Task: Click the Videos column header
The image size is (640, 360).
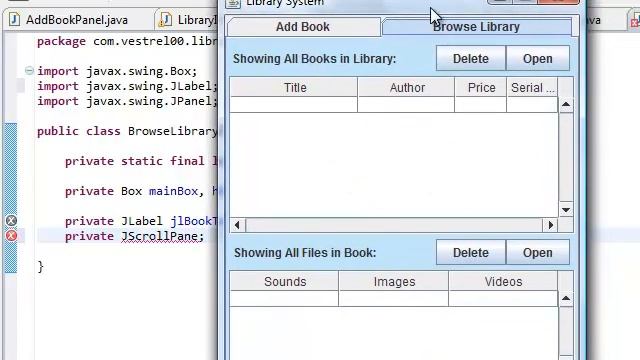Action: 503,282
